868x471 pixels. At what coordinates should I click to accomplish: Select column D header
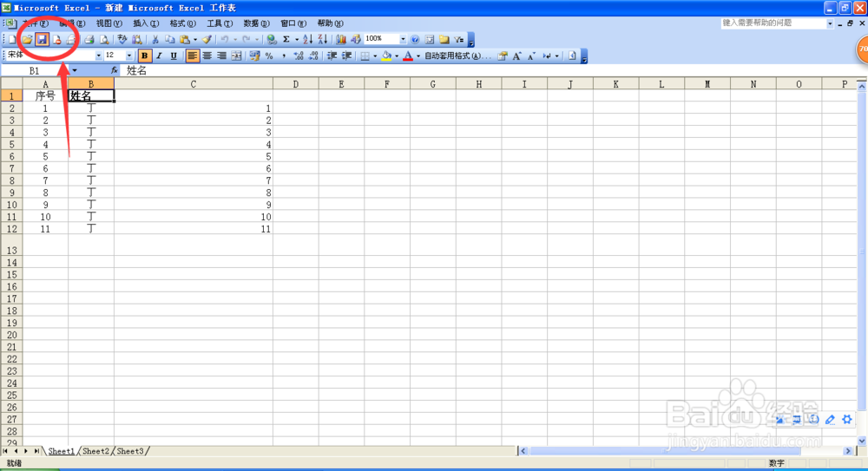pyautogui.click(x=296, y=84)
